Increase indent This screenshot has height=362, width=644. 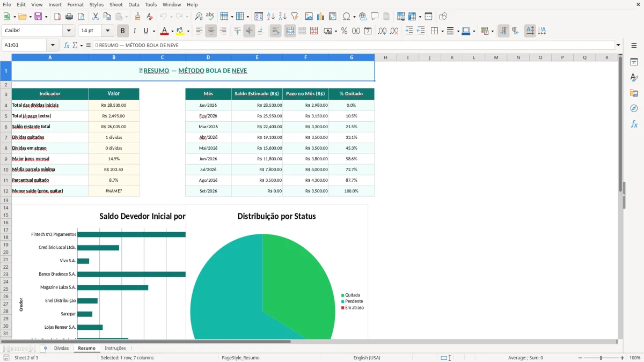click(409, 31)
